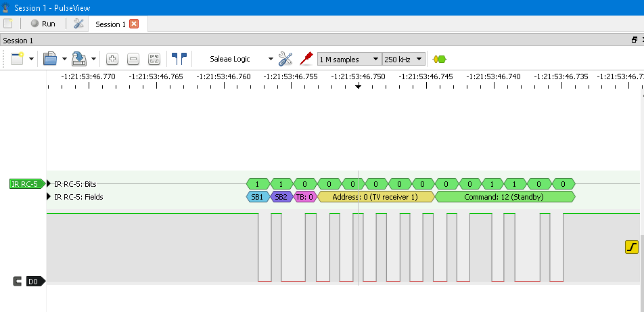Image resolution: width=644 pixels, height=312 pixels.
Task: Toggle the cursors display
Action: point(179,59)
